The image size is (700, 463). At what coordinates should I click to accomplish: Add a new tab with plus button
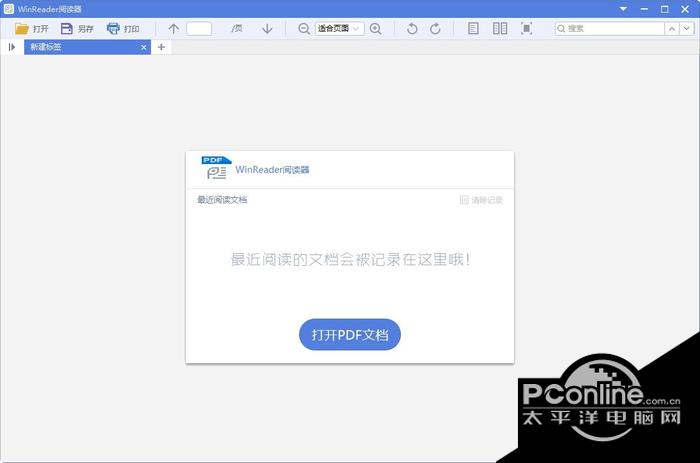coord(161,47)
